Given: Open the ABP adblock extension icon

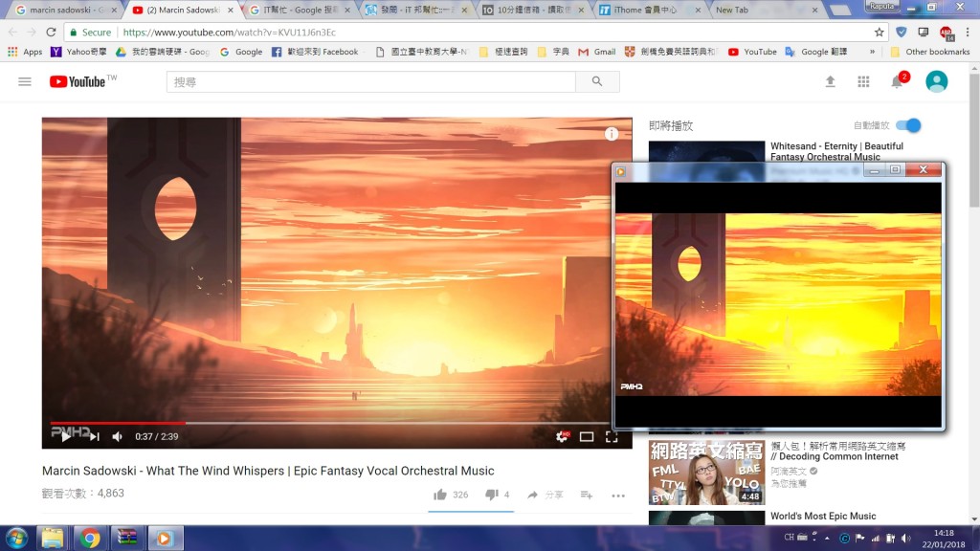Looking at the screenshot, I should coord(947,33).
